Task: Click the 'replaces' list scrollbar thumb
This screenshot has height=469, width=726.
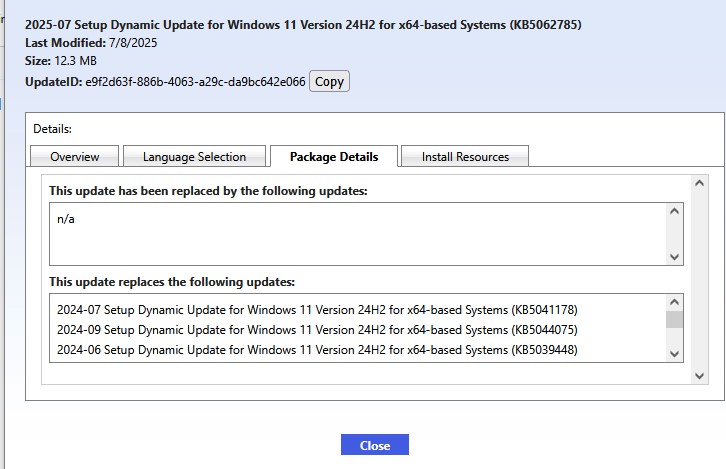Action: [674, 319]
